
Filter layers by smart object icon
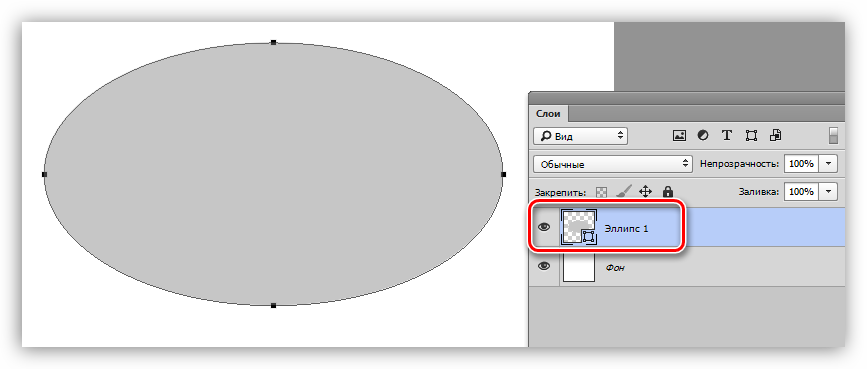pos(775,135)
